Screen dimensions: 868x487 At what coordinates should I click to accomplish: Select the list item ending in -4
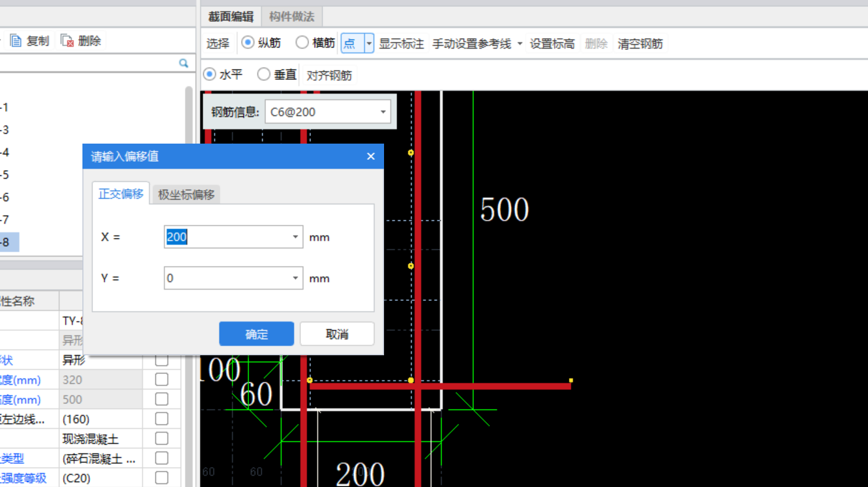pyautogui.click(x=4, y=152)
